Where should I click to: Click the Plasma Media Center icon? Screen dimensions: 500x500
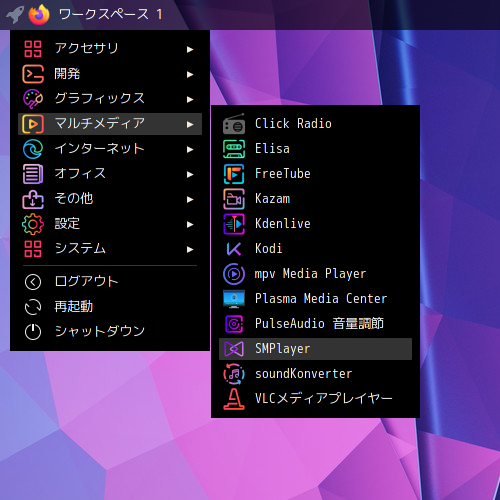click(x=234, y=299)
